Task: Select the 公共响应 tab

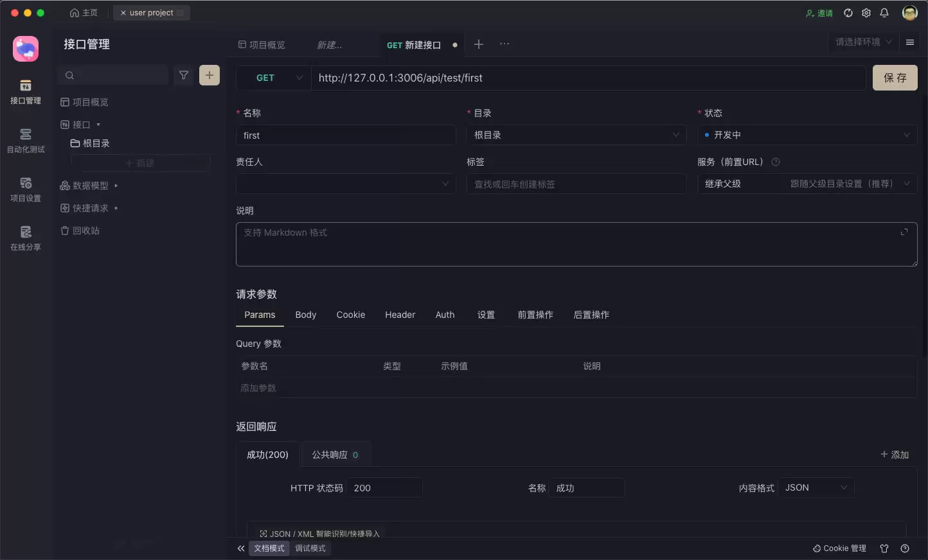Action: click(335, 455)
